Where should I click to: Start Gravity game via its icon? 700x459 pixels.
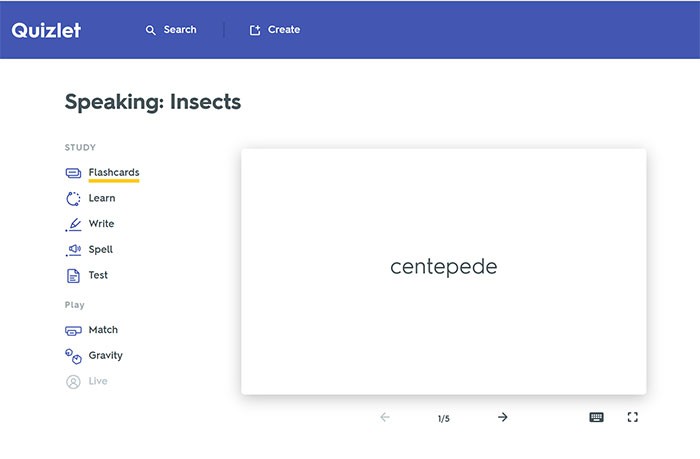point(73,356)
